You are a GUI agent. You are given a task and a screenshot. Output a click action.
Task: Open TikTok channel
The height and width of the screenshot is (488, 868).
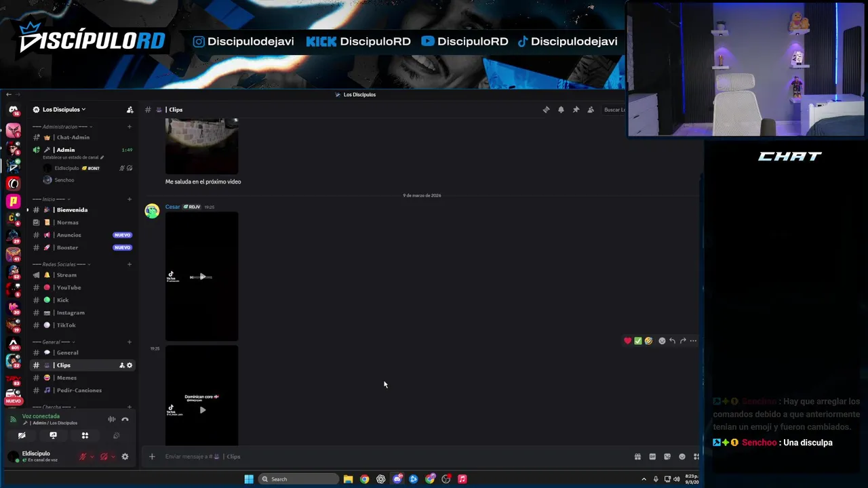tap(82, 325)
